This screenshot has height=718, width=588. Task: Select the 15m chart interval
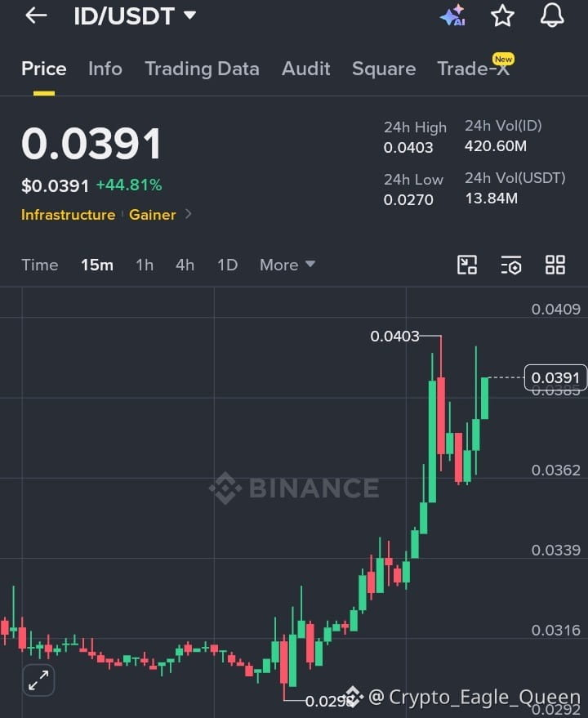(x=97, y=265)
